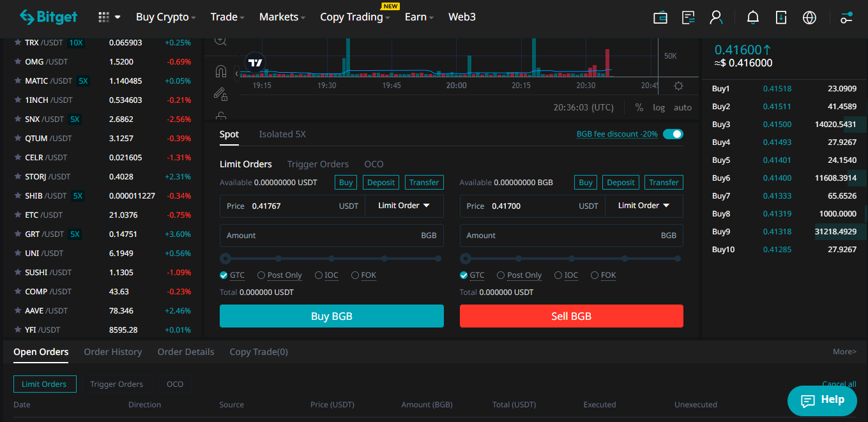The height and width of the screenshot is (422, 868).
Task: Toggle log scale on the chart
Action: pos(659,107)
